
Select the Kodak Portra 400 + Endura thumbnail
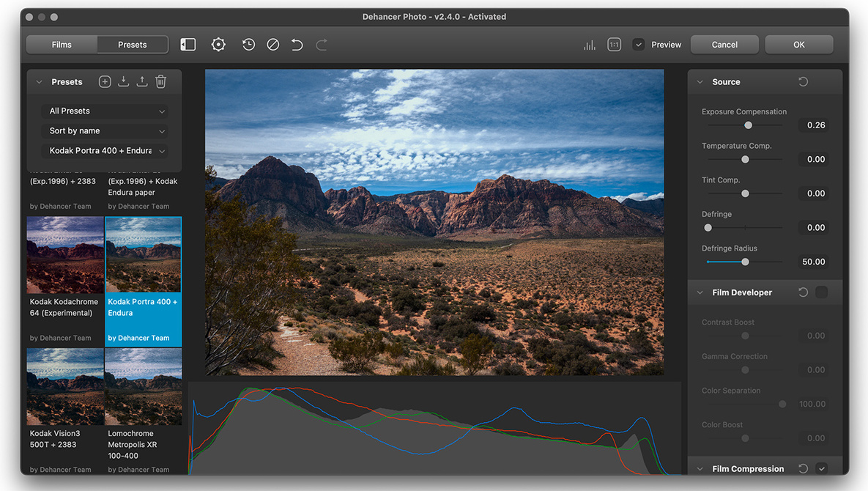144,254
